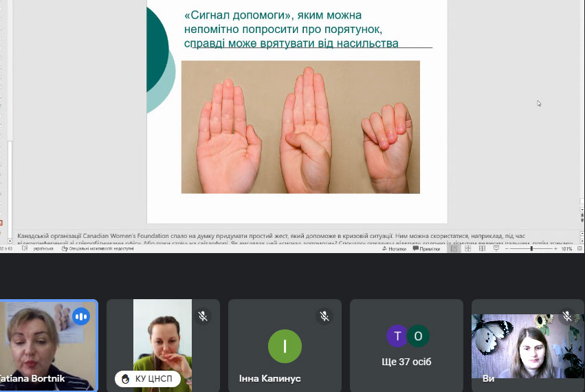Open the accessibility checker status item
Screen dimensions: 585x392
(98, 249)
